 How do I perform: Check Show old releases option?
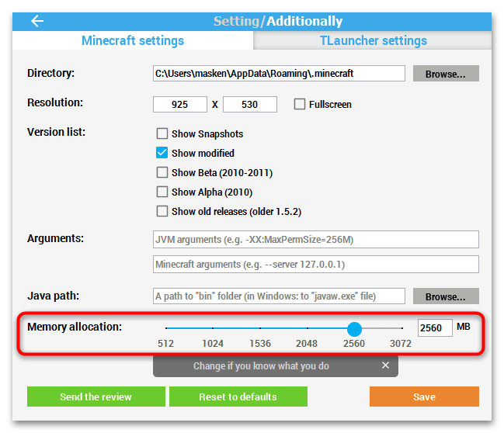pos(162,211)
